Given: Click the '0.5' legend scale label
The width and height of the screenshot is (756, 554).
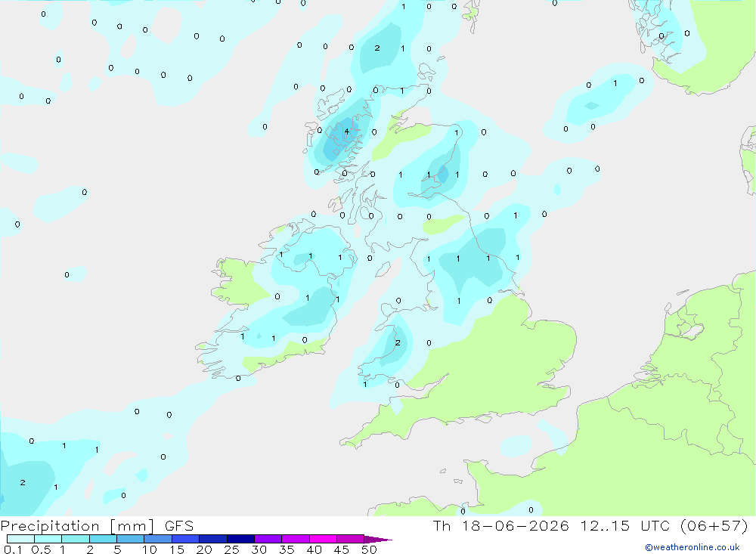Looking at the screenshot, I should (41, 549).
